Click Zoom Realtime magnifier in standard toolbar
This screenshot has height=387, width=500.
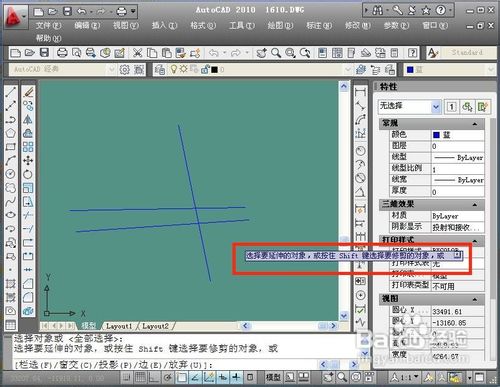point(276,53)
